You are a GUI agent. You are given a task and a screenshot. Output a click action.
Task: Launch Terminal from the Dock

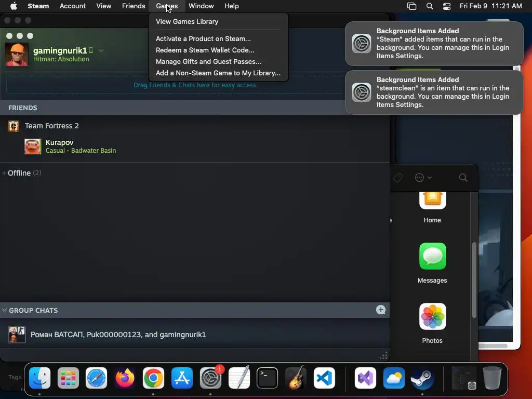click(x=268, y=378)
